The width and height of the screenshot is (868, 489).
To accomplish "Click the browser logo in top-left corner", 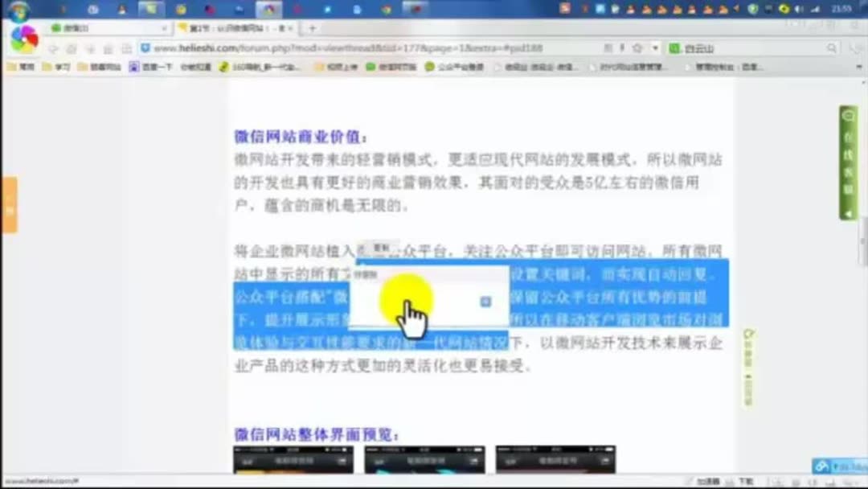I will (24, 40).
